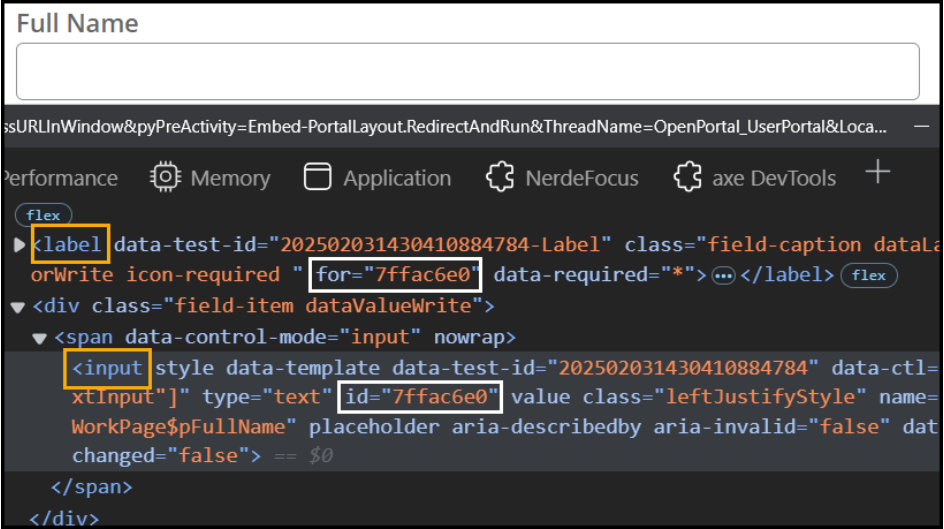Image resolution: width=944 pixels, height=529 pixels.
Task: Minimize the DevTools window with the dash
Action: (921, 126)
